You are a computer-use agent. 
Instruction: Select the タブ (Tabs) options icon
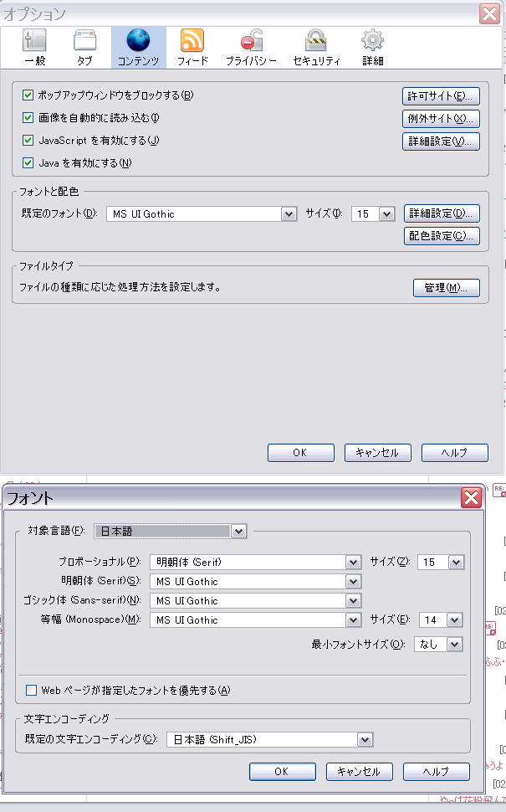coord(84,40)
